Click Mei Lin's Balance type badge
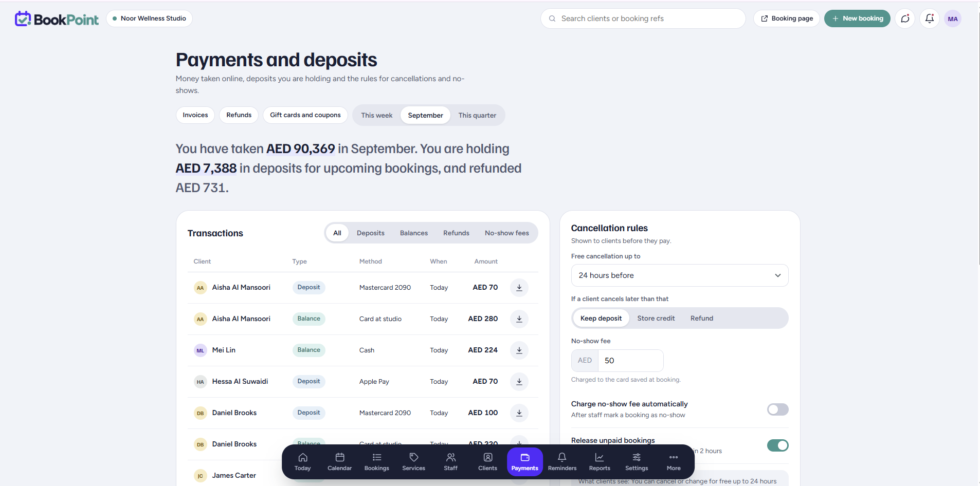This screenshot has width=980, height=486. (x=308, y=350)
